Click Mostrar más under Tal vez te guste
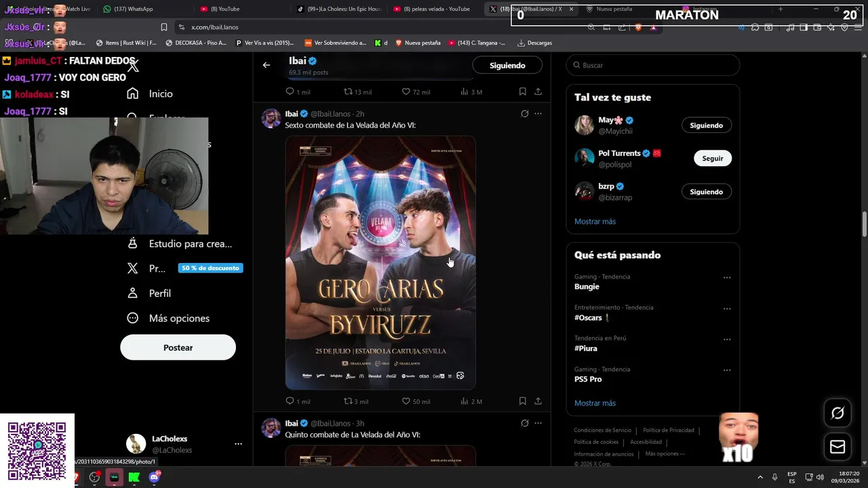 pyautogui.click(x=595, y=222)
